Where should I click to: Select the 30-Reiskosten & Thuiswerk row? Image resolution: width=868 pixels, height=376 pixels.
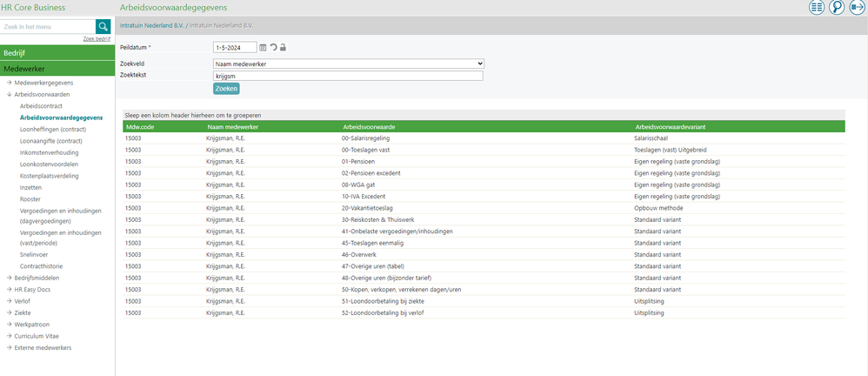pyautogui.click(x=484, y=220)
